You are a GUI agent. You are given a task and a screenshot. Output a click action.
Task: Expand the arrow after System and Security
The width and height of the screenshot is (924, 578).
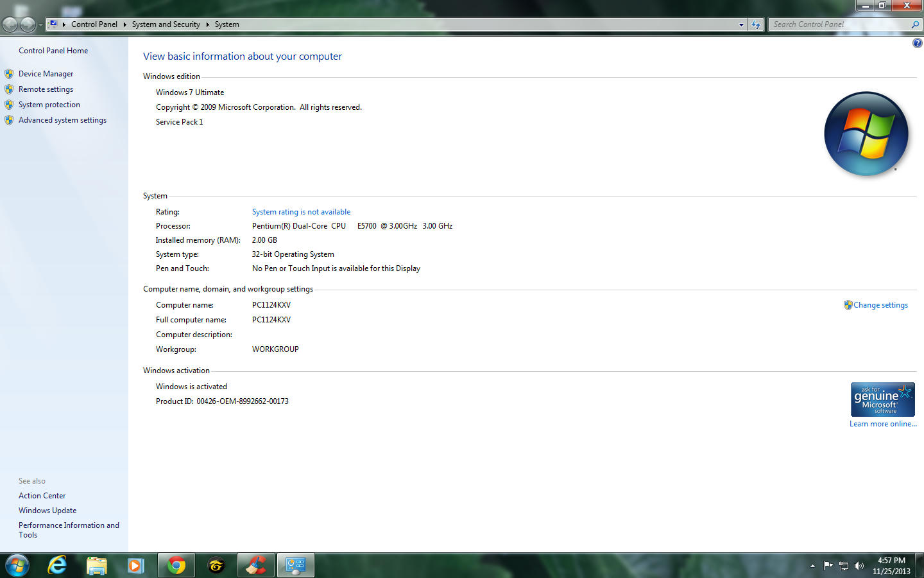click(207, 24)
